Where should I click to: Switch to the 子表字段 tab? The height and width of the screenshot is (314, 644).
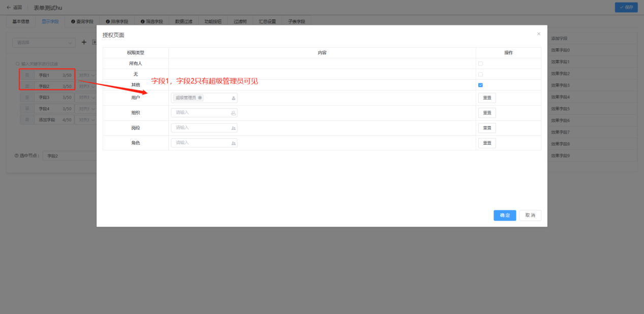pos(297,22)
